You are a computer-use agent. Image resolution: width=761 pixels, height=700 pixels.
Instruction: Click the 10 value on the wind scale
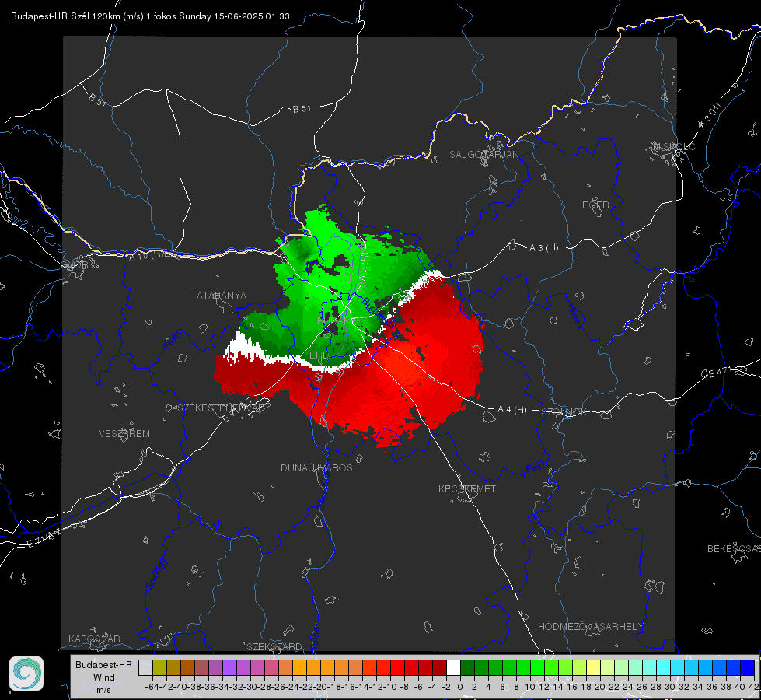pos(530,687)
